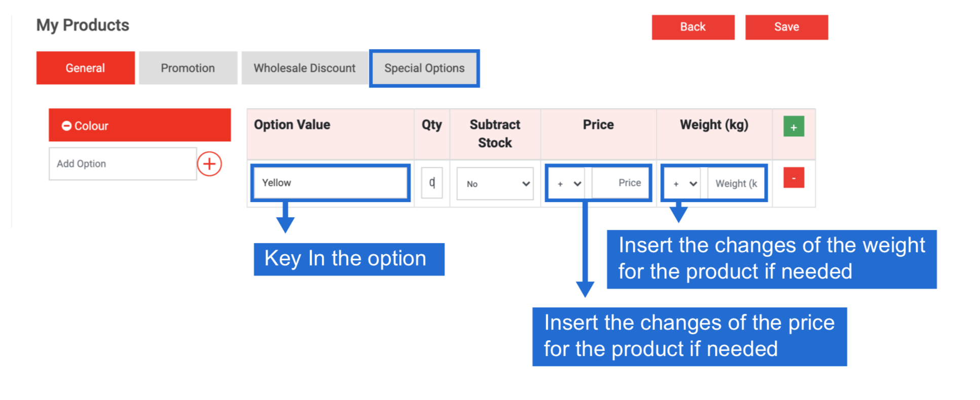Remove the Yellow option row with minus icon
Image resolution: width=980 pixels, height=400 pixels.
pos(794,178)
